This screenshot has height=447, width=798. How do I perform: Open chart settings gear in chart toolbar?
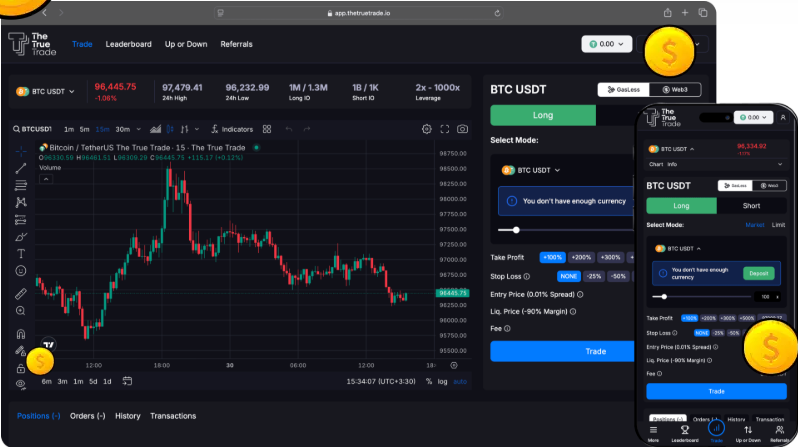coord(426,129)
